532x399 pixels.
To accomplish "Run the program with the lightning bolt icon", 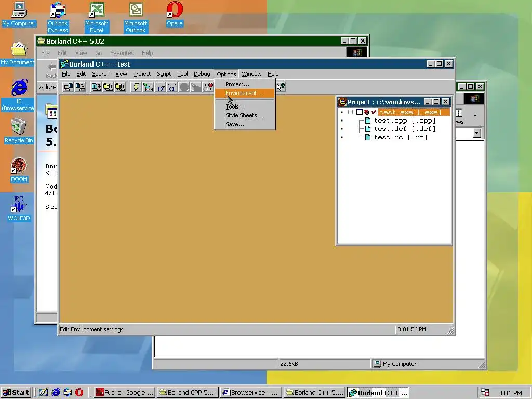I will coord(136,87).
